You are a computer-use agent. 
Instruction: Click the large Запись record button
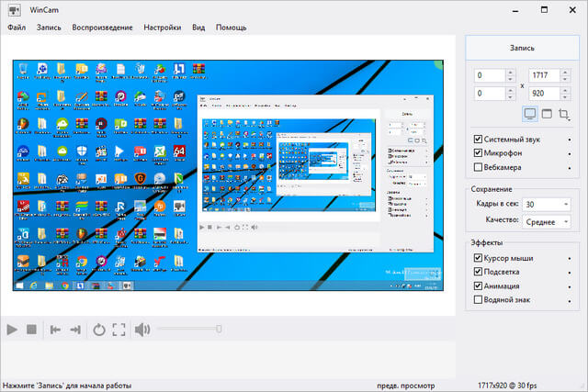point(522,48)
